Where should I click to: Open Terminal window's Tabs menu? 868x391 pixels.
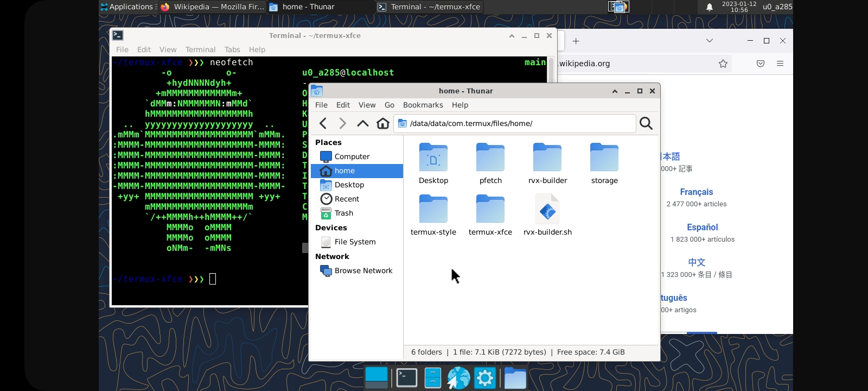point(232,49)
